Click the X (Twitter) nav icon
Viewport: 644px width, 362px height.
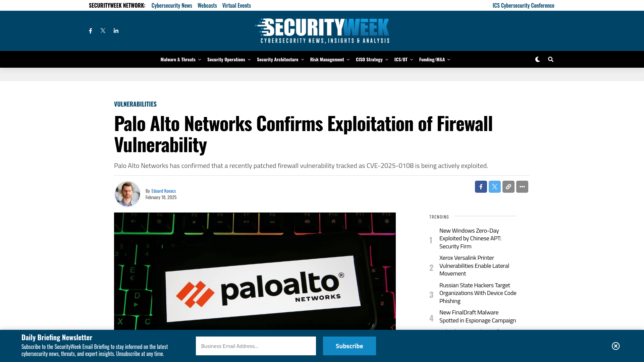coord(103,31)
